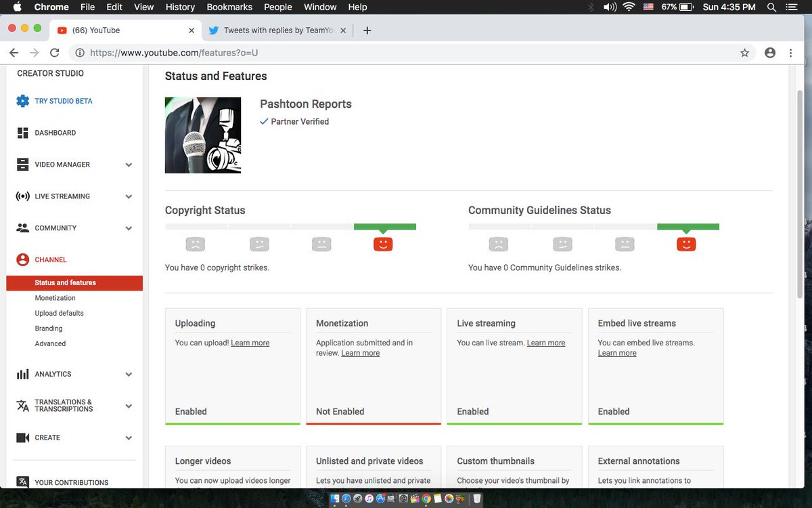
Task: Open a new tab with plus button
Action: point(367,30)
